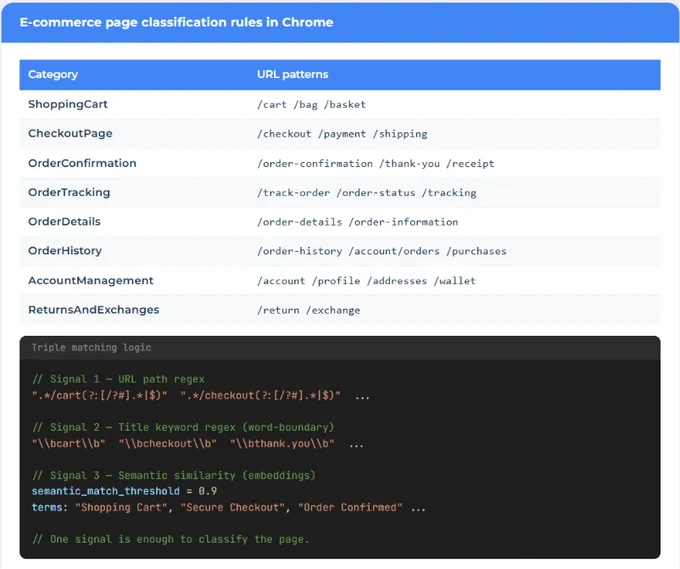Click '/track-order /order-status /tracking' patterns
680x569 pixels.
coord(366,193)
